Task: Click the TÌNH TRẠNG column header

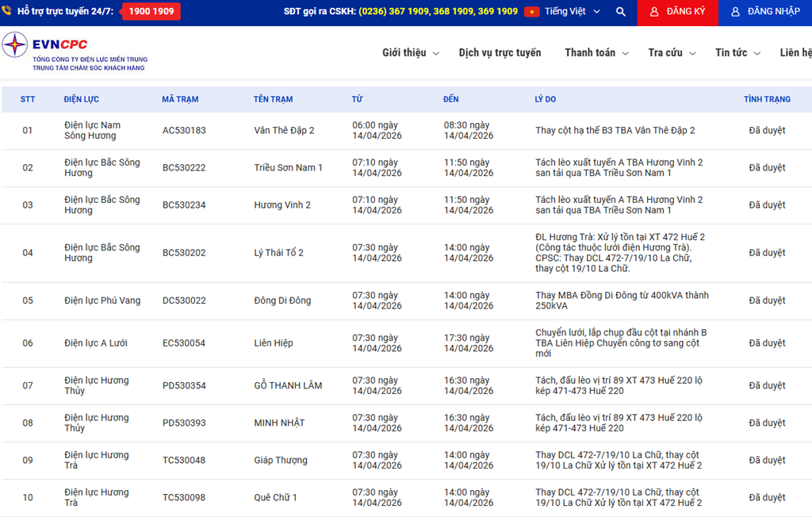Action: (x=767, y=99)
